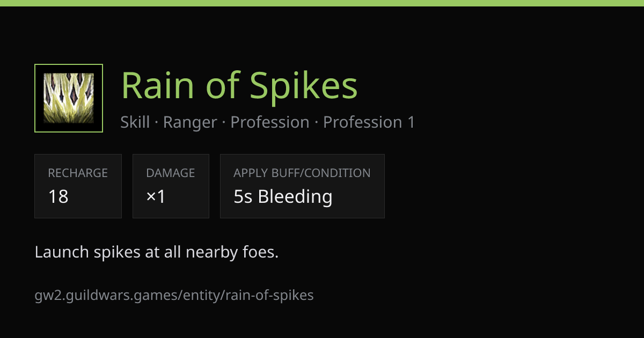The width and height of the screenshot is (644, 338).
Task: Click the Launch spikes description text
Action: pos(157,252)
